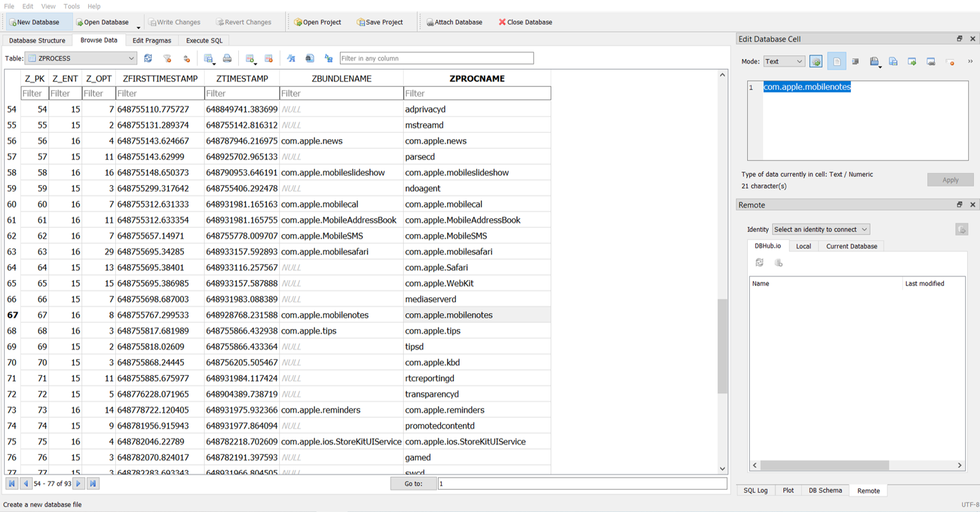
Task: Click the Open Project button
Action: [x=317, y=22]
